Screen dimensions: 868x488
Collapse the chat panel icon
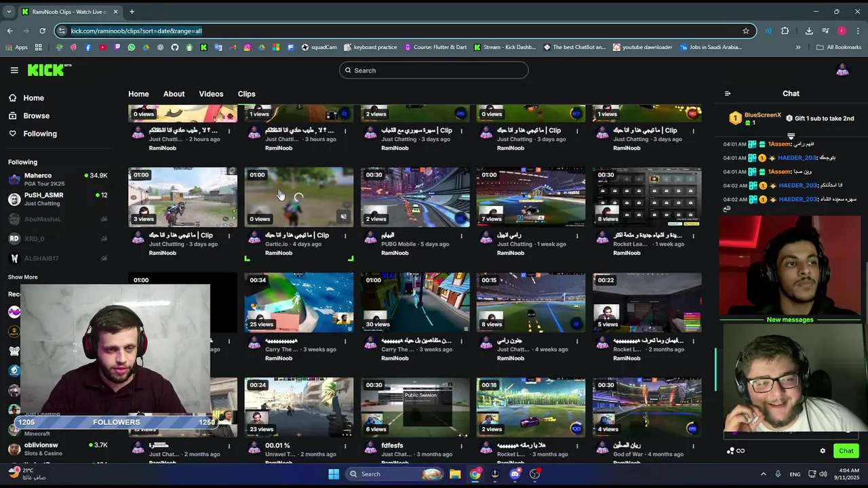click(x=728, y=94)
